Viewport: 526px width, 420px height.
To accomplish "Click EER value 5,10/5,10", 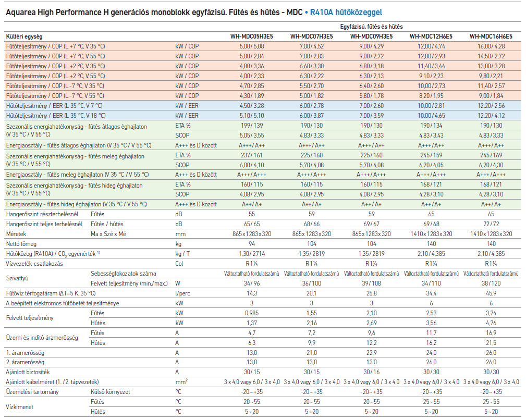I will 252,116.
